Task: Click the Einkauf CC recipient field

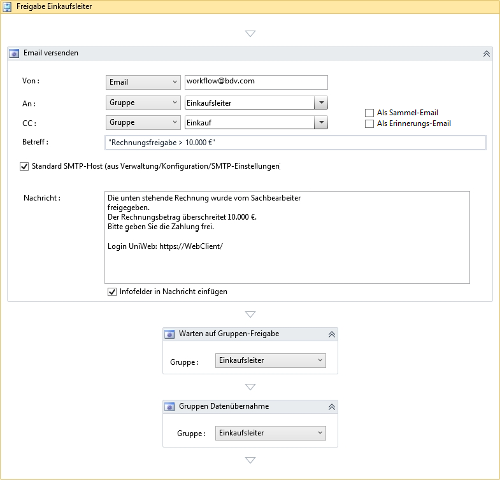Action: click(250, 122)
